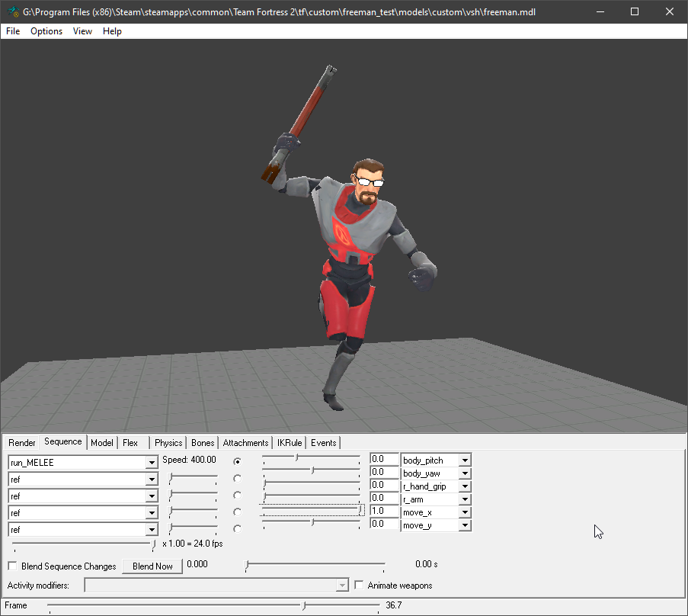Click the r_arm value field
Screen dimensions: 688x616
tap(384, 498)
